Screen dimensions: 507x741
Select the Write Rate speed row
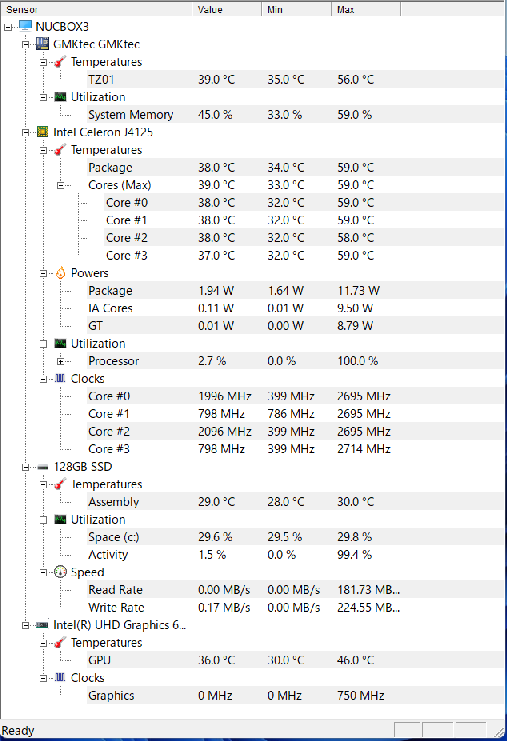pos(295,607)
